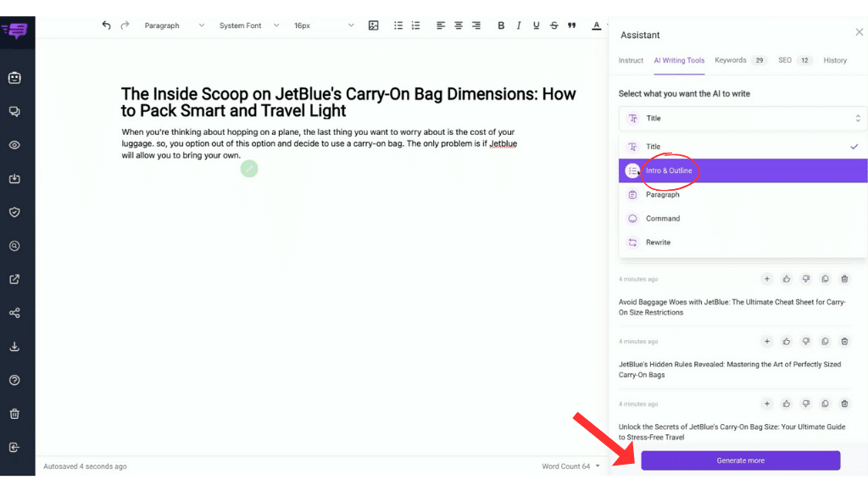The width and height of the screenshot is (868, 491).
Task: Insert an image using the toolbar icon
Action: point(374,25)
